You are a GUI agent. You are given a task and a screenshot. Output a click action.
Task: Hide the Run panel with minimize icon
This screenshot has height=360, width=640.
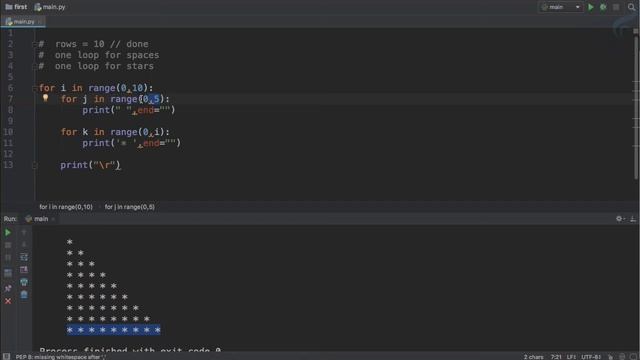point(633,219)
